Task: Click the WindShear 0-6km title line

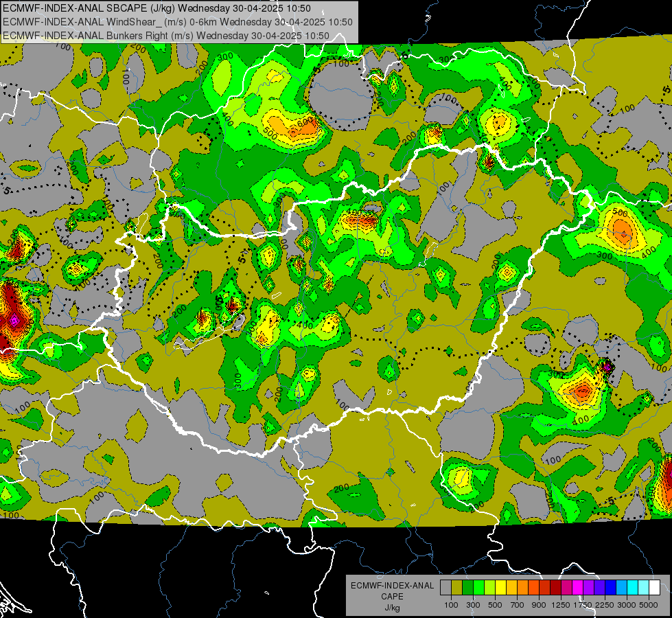Action: tap(177, 22)
